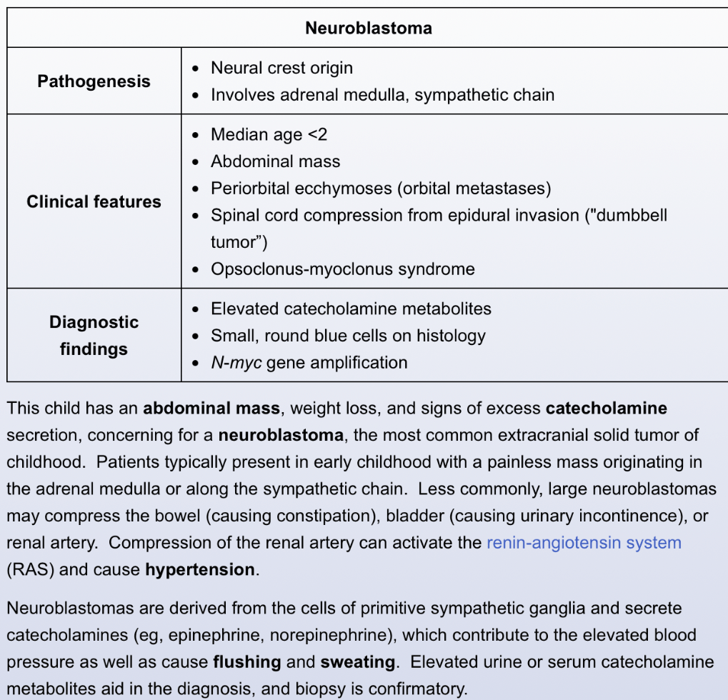Click the Abdominal mass bullet item
Viewport: 728px width, 700px height.
(x=275, y=161)
